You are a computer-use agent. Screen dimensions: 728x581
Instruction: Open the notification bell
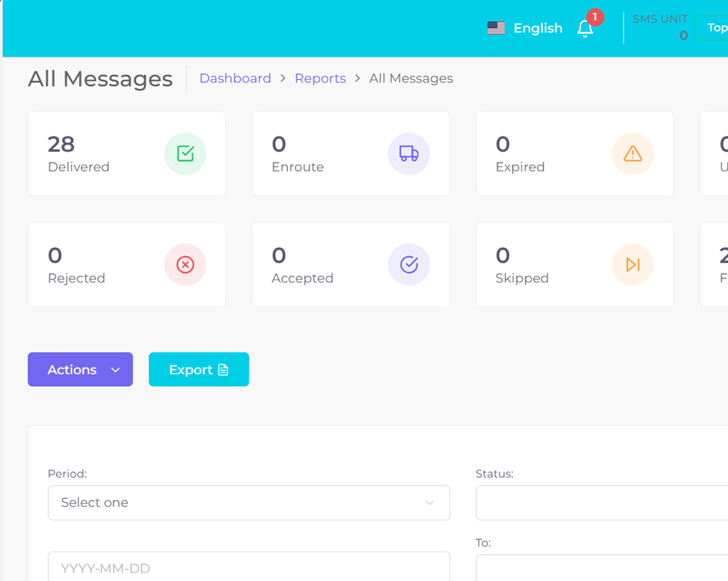(x=586, y=28)
